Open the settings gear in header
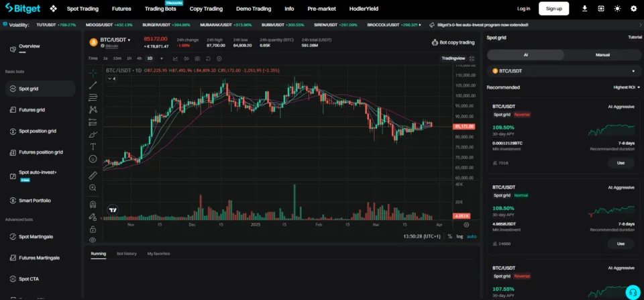 [634, 9]
